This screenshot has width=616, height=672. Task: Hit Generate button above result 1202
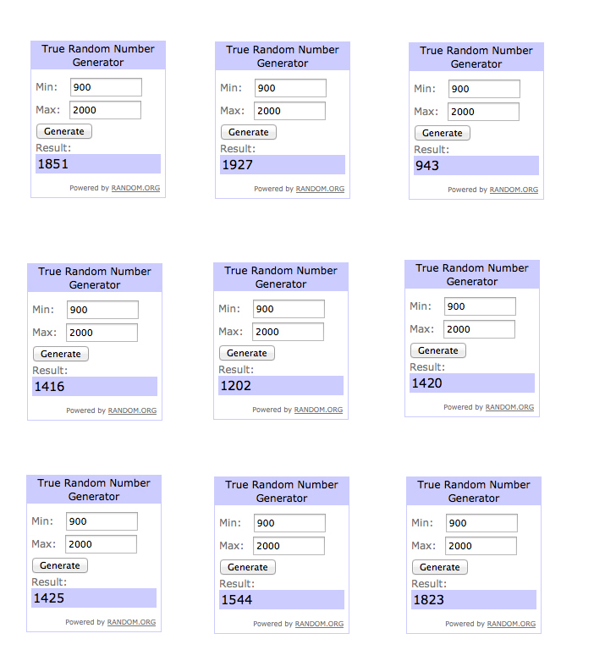pos(247,353)
